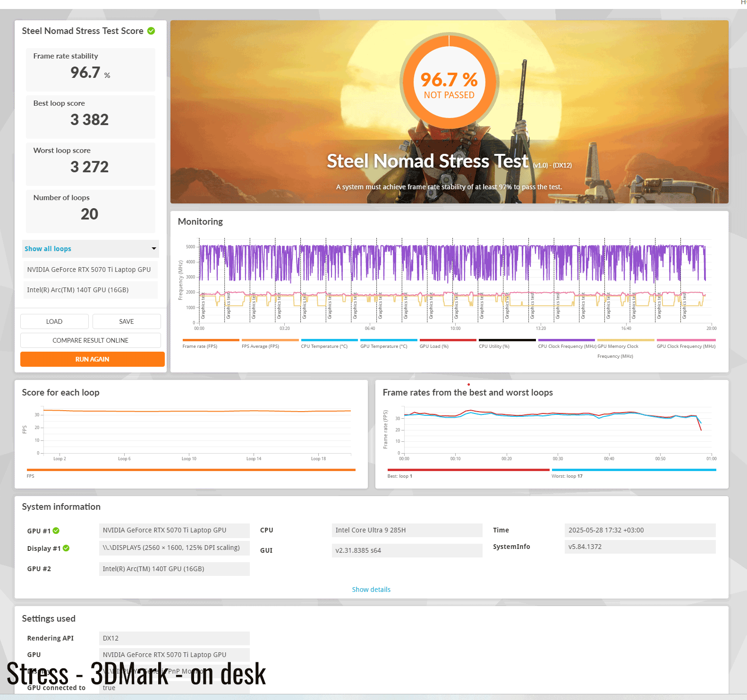Click the GPU connected to value true
The image size is (747, 700).
click(174, 688)
